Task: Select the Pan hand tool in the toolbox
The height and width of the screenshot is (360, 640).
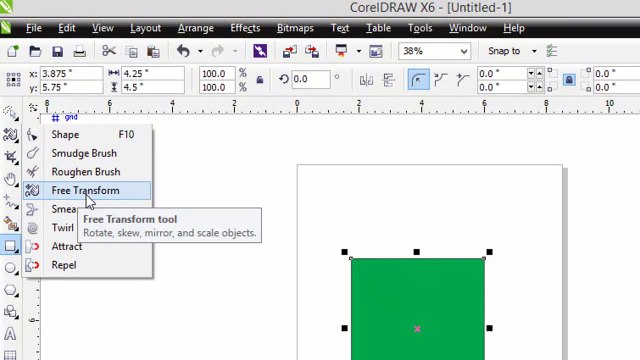Action: click(10, 180)
